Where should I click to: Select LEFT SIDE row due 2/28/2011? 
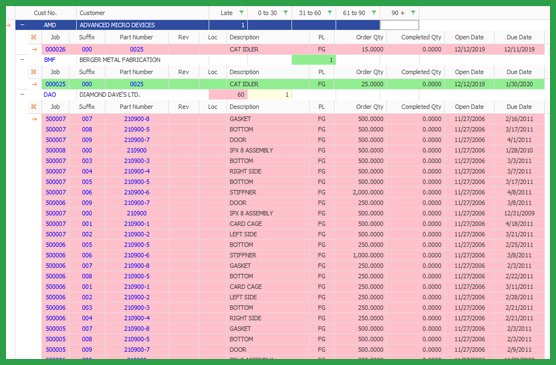click(x=293, y=297)
